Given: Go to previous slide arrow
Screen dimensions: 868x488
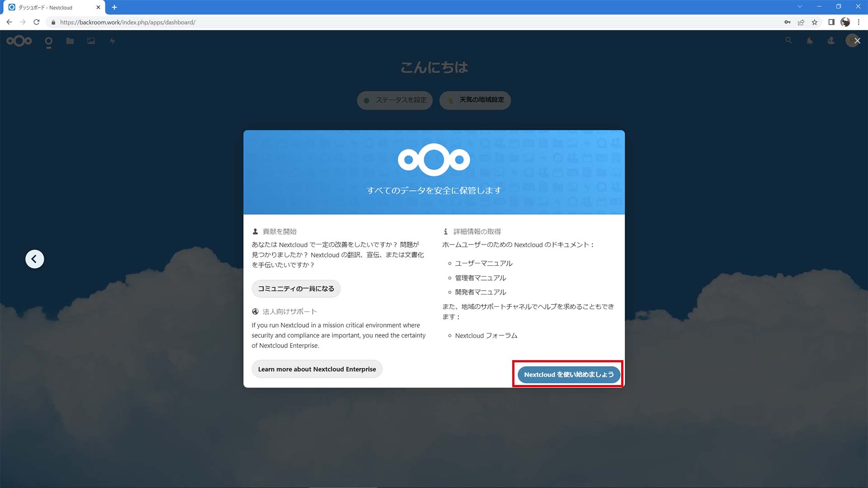Looking at the screenshot, I should click(x=34, y=259).
